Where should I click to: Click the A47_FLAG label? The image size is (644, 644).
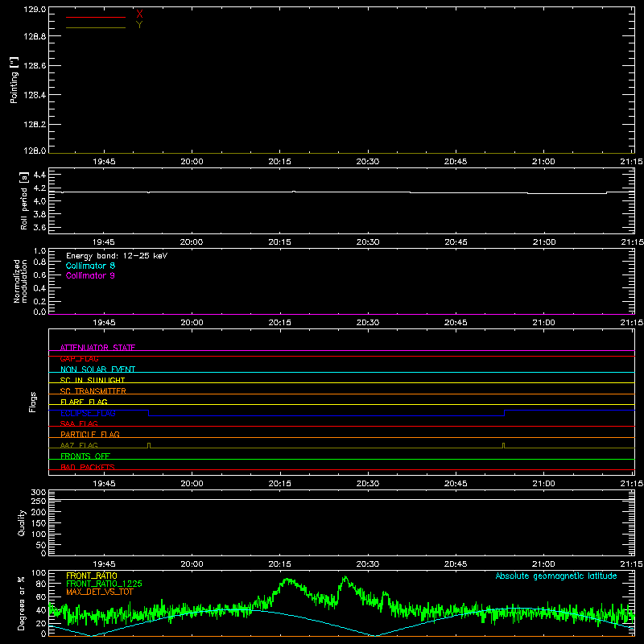click(79, 445)
